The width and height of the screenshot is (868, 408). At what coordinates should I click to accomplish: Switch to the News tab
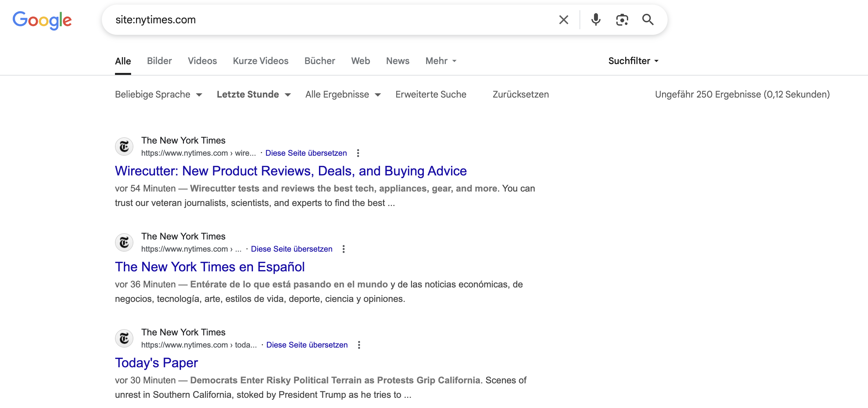(398, 61)
